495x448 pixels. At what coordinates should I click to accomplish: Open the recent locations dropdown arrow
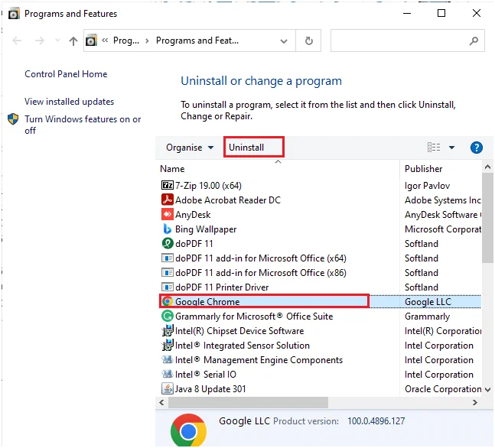point(57,41)
